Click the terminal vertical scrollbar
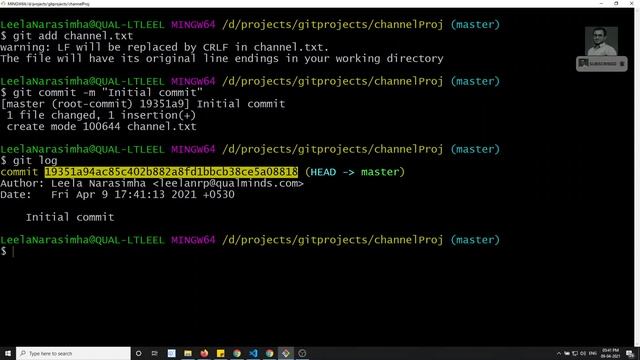The height and width of the screenshot is (360, 640). point(637,176)
